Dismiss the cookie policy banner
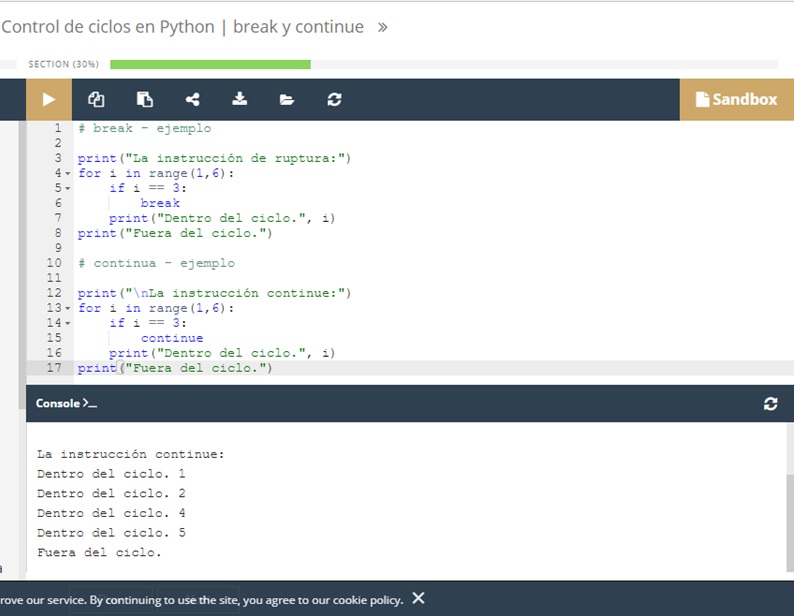 418,599
